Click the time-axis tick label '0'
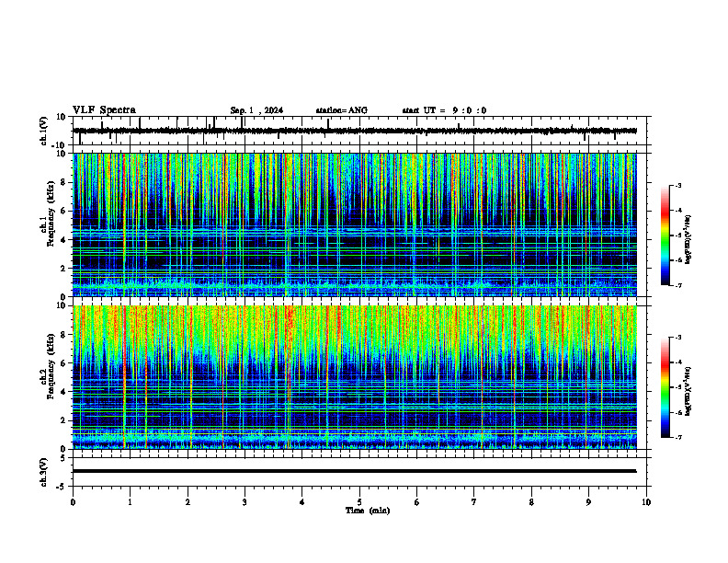The height and width of the screenshot is (563, 728). tap(73, 502)
